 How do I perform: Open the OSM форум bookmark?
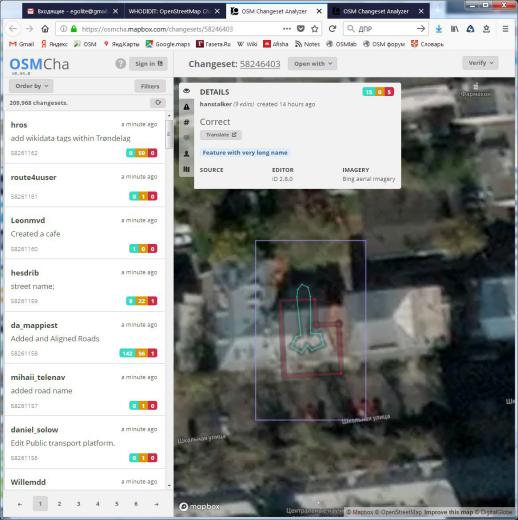(x=384, y=44)
